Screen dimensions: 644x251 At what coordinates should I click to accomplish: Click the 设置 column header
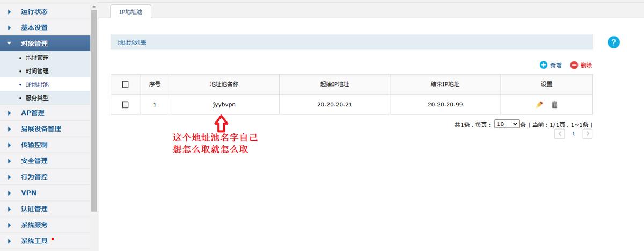547,84
